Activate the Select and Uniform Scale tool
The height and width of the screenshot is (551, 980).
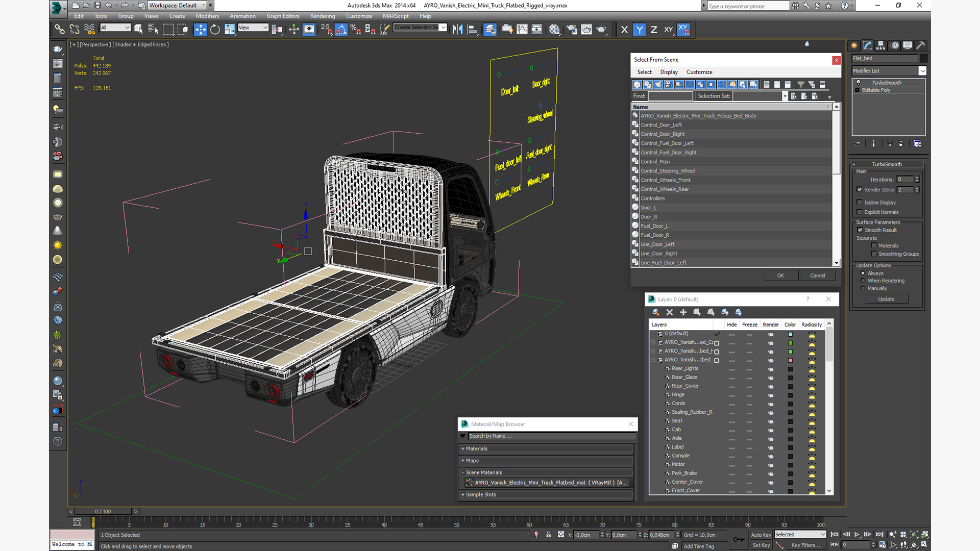(x=230, y=29)
